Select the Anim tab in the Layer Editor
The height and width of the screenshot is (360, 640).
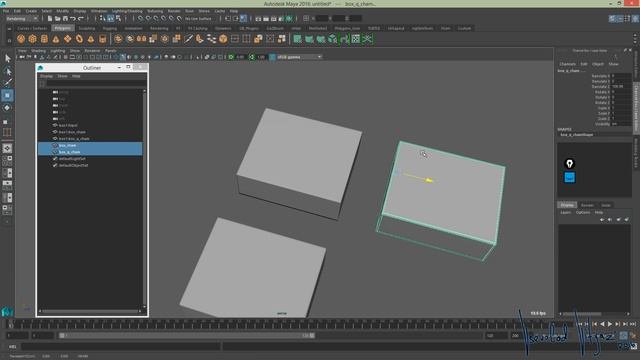[606, 205]
